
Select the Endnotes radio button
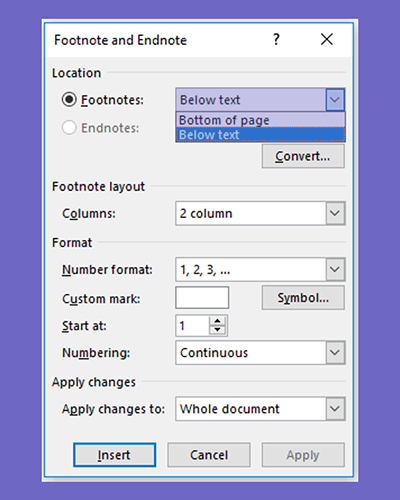click(x=69, y=128)
